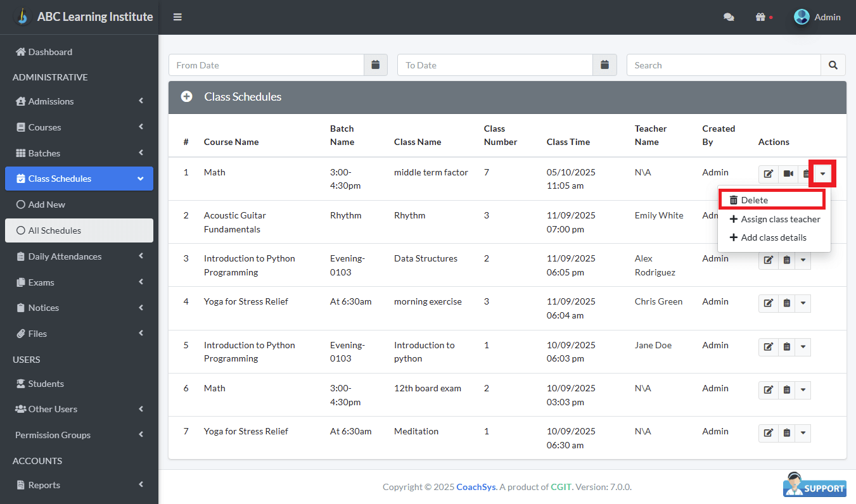Select All Schedules in the sidebar
The height and width of the screenshot is (504, 856).
point(54,230)
